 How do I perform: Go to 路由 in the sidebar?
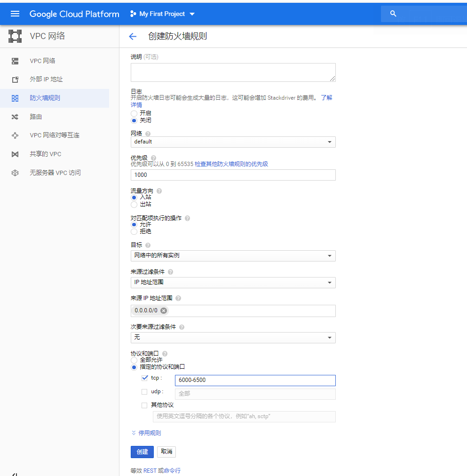pos(55,117)
